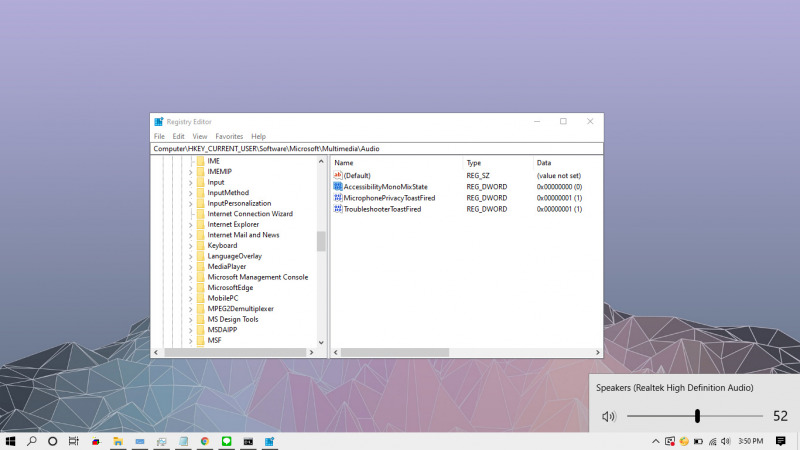Click the battery icon in the tray
Screen dimensions: 800x450
click(698, 441)
